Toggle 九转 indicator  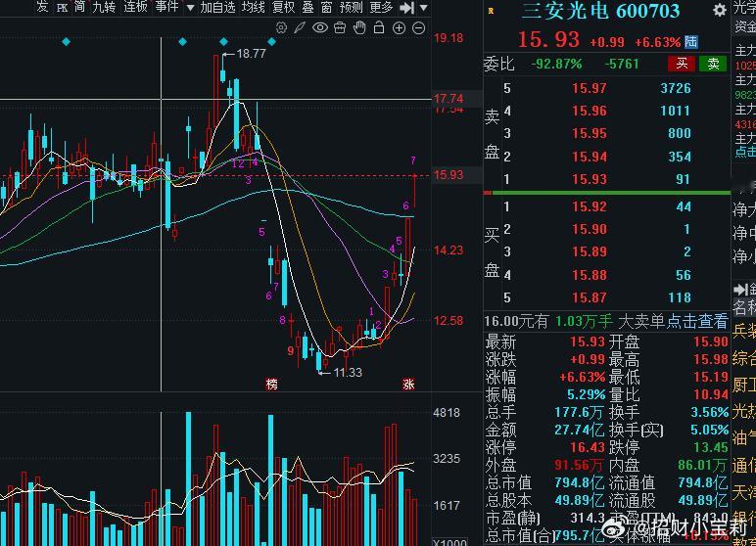pyautogui.click(x=104, y=7)
